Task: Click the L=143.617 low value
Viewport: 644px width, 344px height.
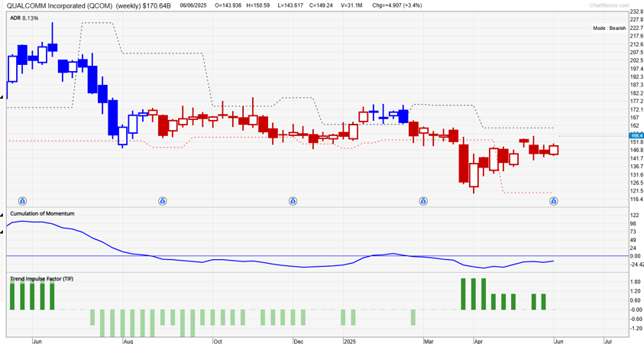Action: [x=291, y=6]
